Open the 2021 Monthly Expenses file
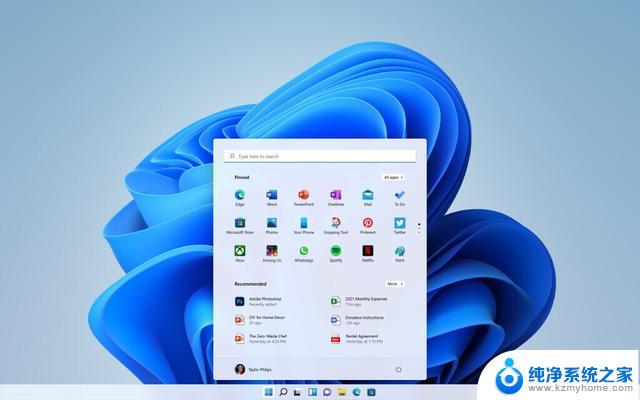This screenshot has height=400, width=640. point(359,302)
